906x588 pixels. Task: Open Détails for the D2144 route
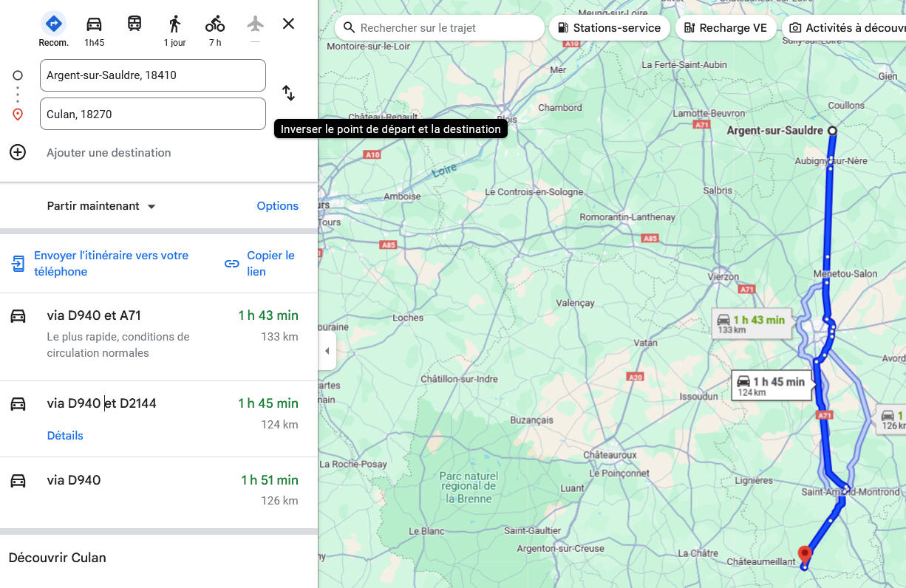(65, 436)
